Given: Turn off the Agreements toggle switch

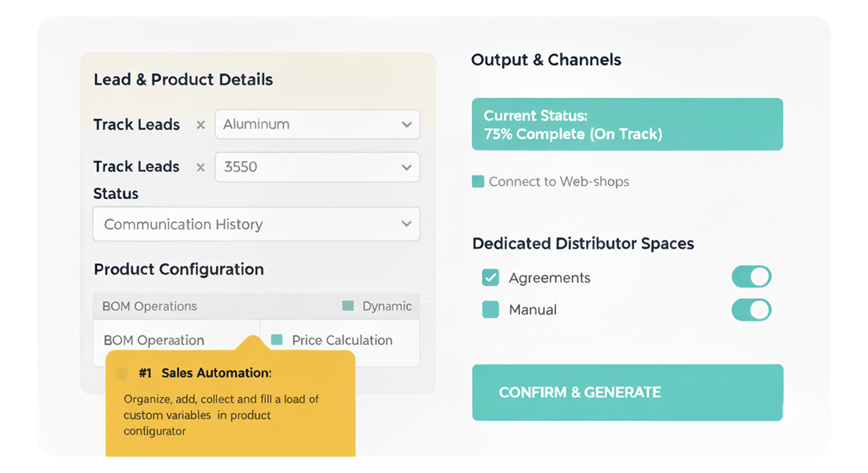Looking at the screenshot, I should tap(751, 277).
